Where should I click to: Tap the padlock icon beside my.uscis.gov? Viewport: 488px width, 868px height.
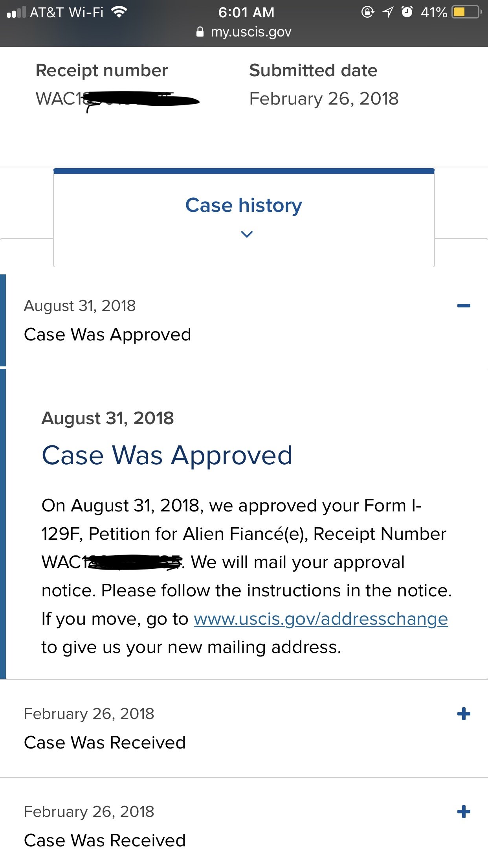[x=200, y=32]
